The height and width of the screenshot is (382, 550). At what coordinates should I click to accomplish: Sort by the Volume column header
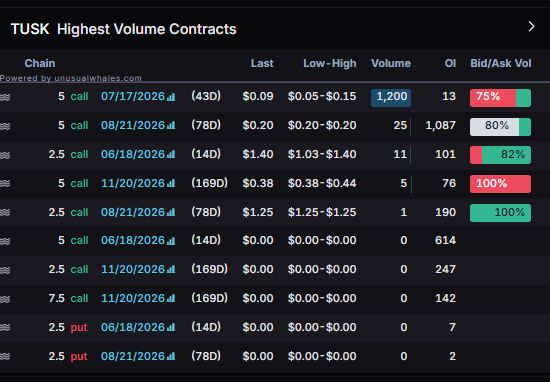click(x=391, y=63)
